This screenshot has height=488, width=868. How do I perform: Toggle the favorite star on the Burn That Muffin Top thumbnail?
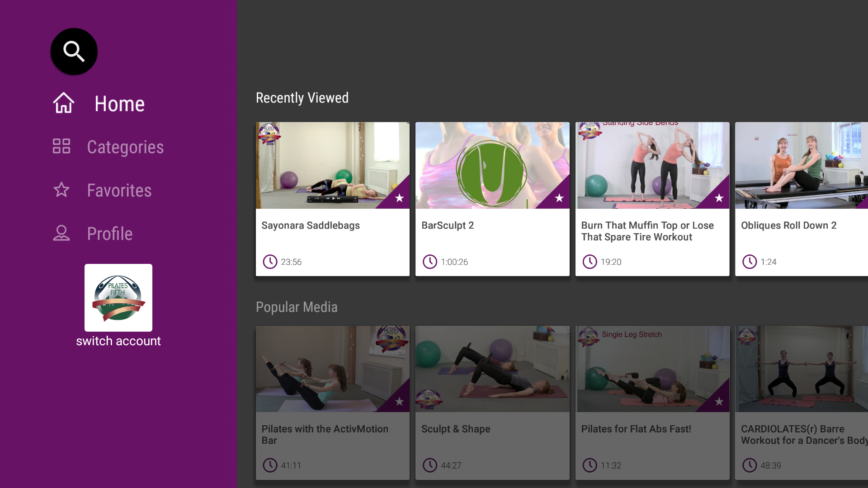coord(719,198)
